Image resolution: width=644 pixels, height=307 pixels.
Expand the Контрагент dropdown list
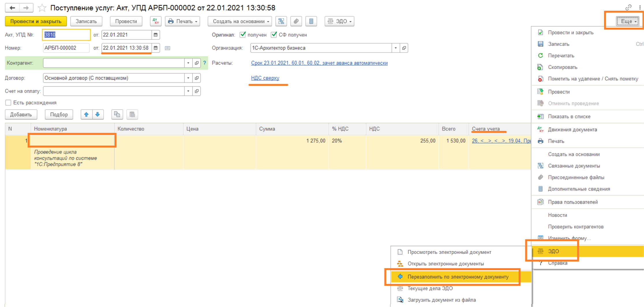pos(188,63)
